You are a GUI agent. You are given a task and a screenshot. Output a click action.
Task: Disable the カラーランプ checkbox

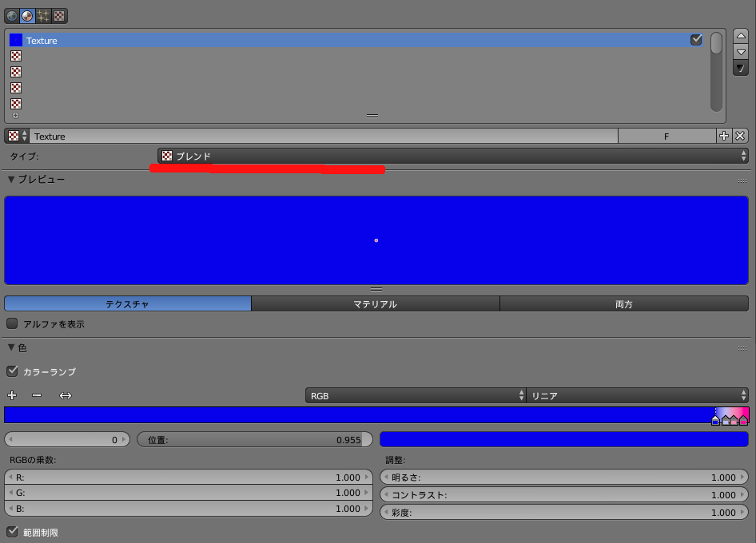pyautogui.click(x=13, y=371)
